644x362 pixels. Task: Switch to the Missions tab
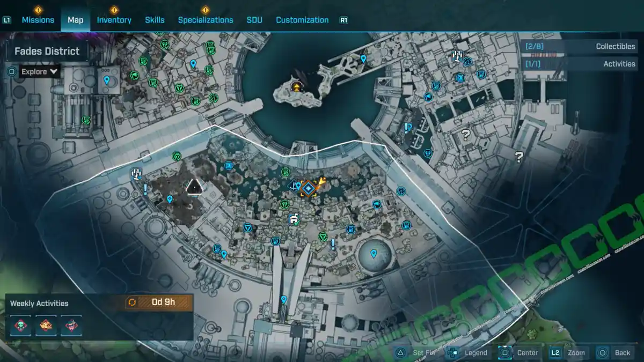[38, 20]
